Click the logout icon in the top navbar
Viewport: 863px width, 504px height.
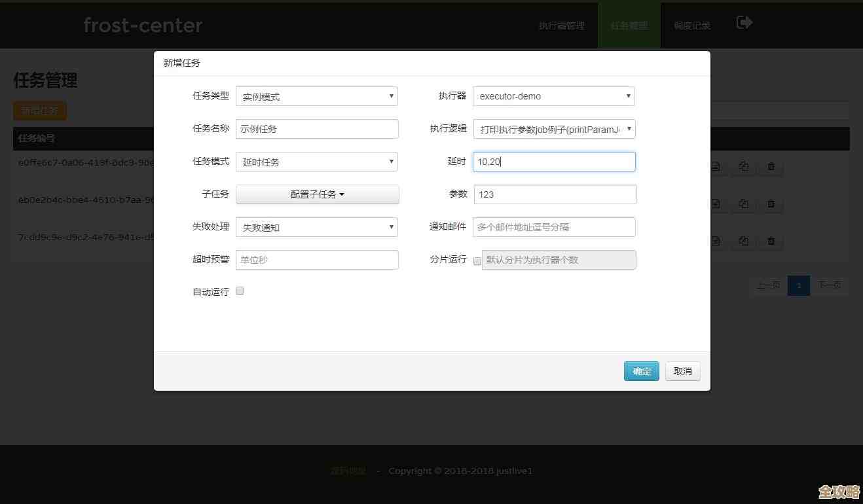coord(744,22)
